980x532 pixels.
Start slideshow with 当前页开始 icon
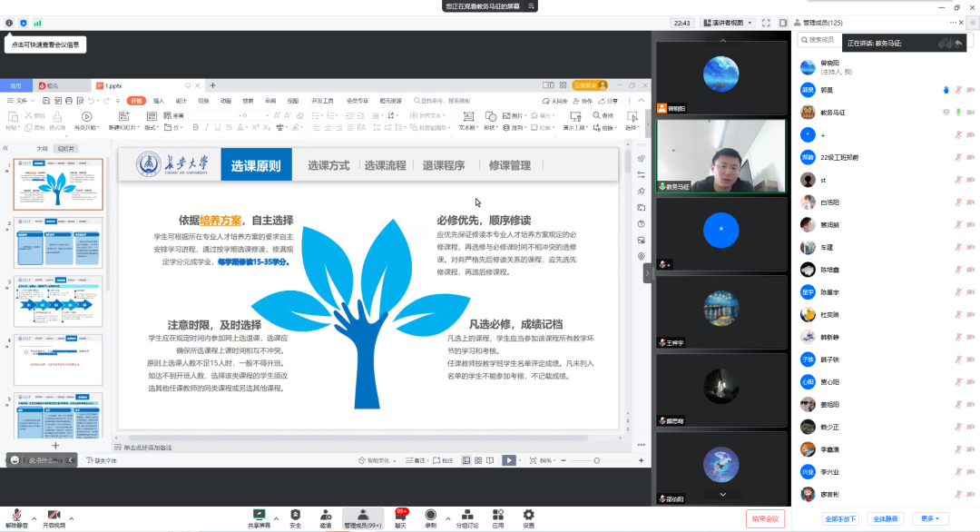pyautogui.click(x=86, y=117)
